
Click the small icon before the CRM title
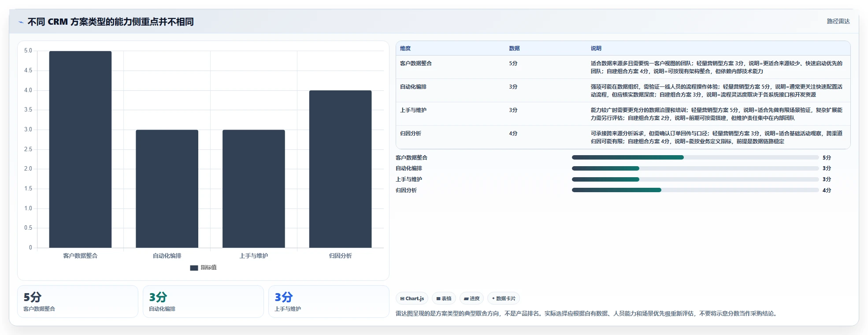pos(21,22)
